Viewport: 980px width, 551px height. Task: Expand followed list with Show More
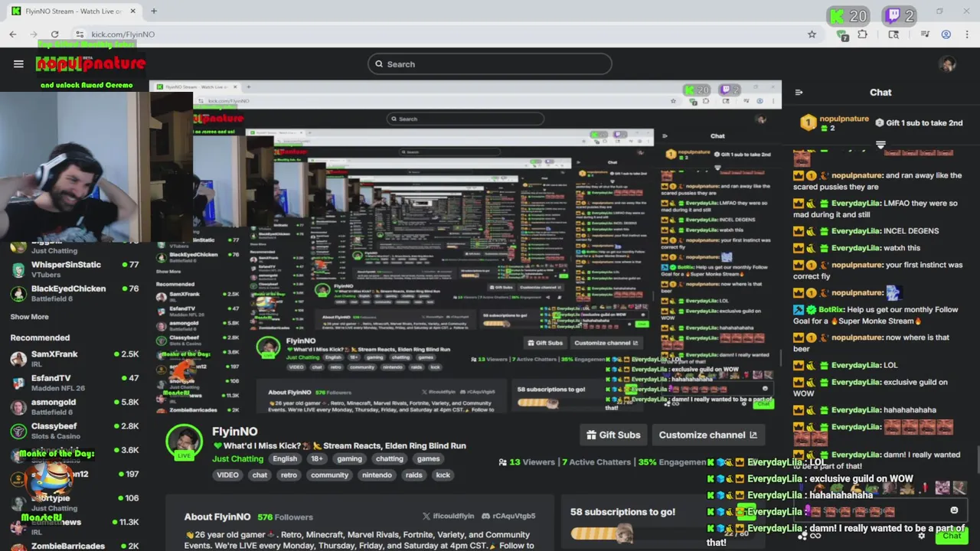pyautogui.click(x=29, y=317)
